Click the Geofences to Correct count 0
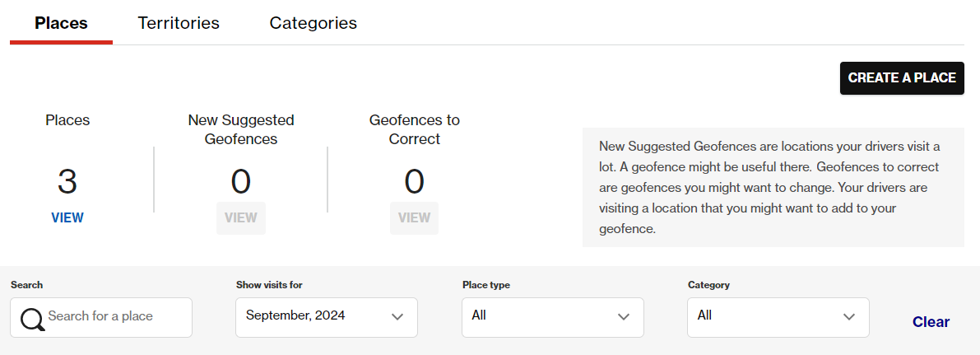The width and height of the screenshot is (980, 355). point(415,181)
